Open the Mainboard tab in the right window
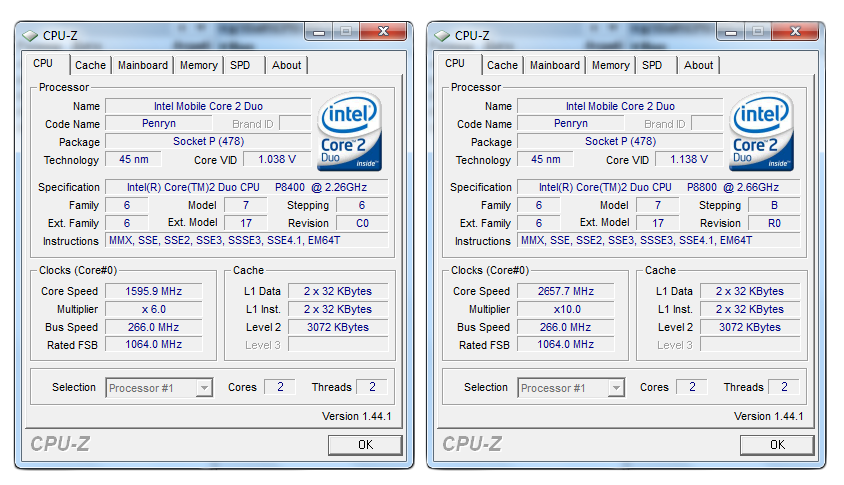The height and width of the screenshot is (485, 844). pos(555,65)
